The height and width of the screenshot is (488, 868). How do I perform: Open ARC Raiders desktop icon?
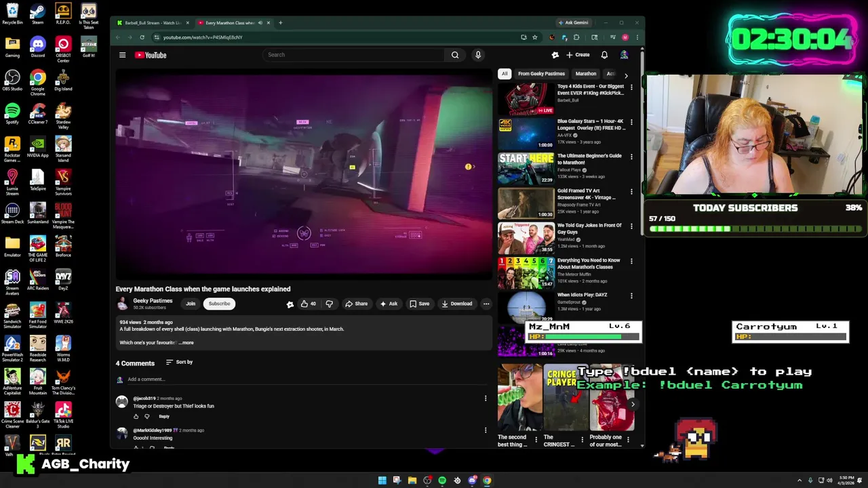[x=37, y=279]
